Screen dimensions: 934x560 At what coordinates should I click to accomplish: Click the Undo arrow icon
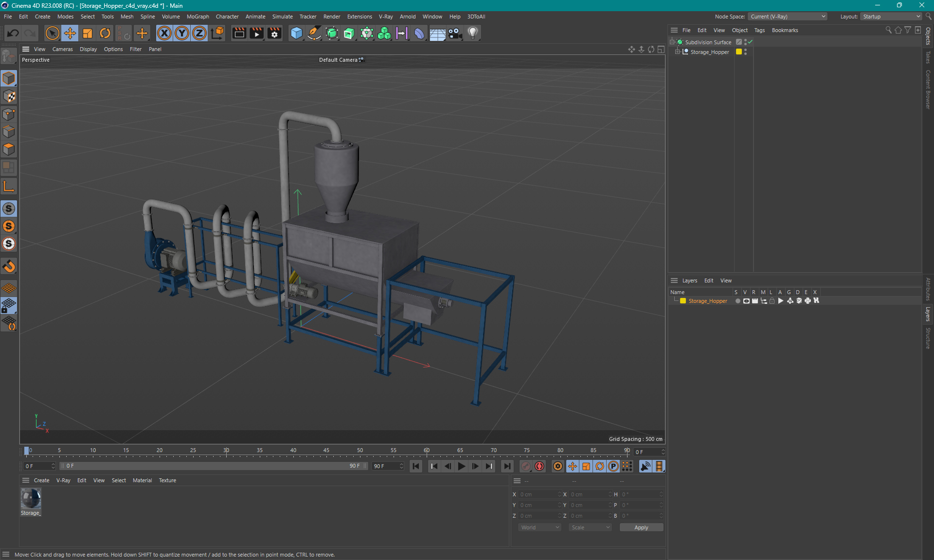[x=13, y=33]
